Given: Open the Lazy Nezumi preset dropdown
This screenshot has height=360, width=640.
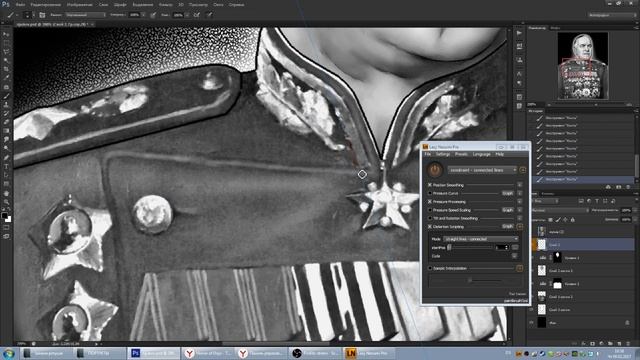Looking at the screenshot, I should coord(482,170).
